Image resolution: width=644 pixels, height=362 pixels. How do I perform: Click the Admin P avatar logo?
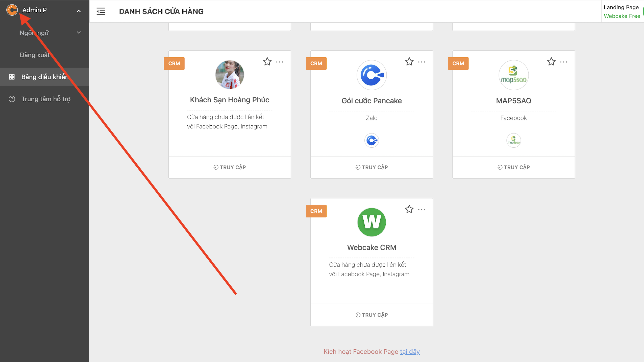pyautogui.click(x=12, y=10)
